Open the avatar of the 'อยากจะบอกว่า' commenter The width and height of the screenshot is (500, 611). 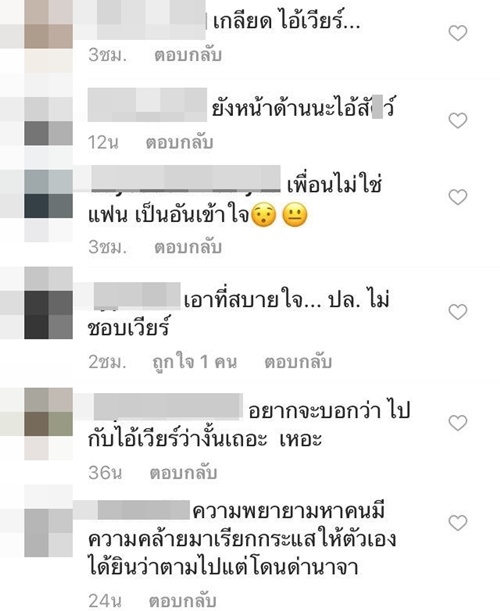tap(48, 412)
